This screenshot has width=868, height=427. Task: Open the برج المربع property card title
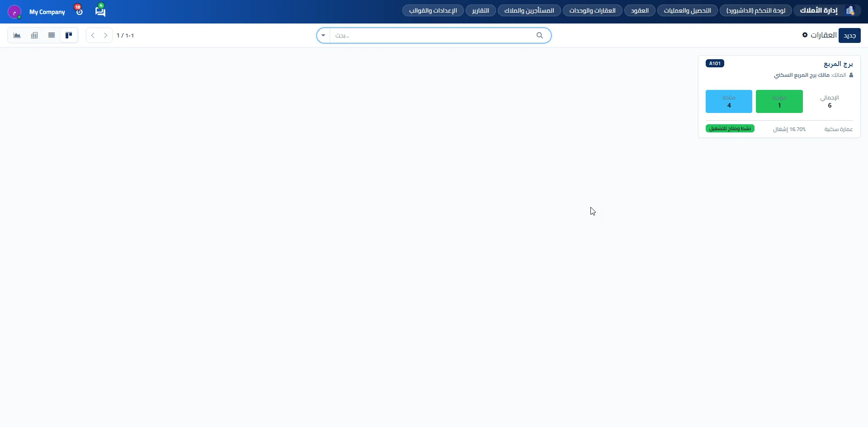coord(838,64)
